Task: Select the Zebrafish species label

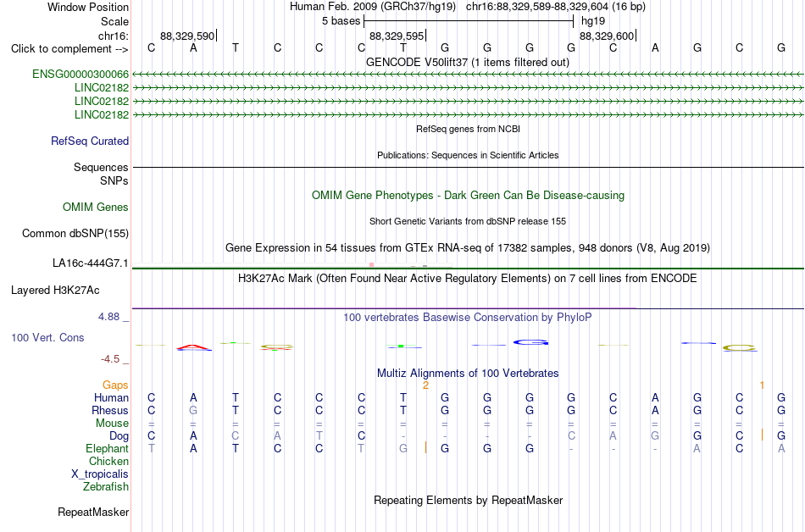Action: [x=106, y=486]
